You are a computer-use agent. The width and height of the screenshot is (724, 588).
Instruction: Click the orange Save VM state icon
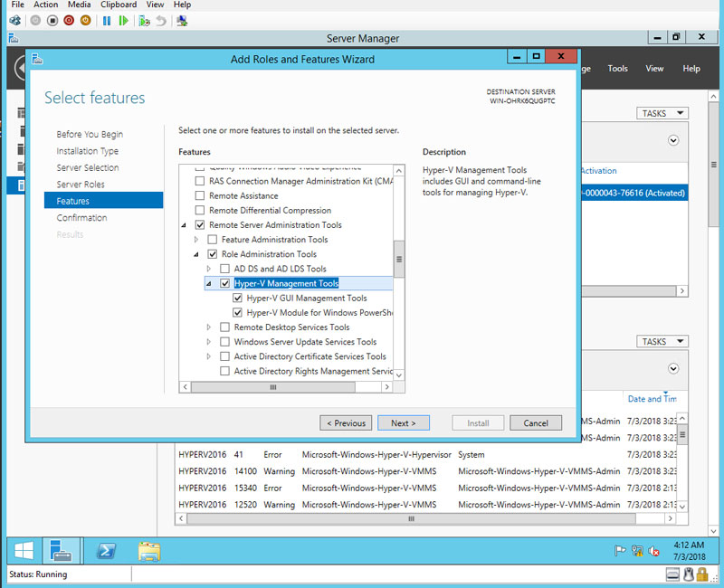click(85, 20)
